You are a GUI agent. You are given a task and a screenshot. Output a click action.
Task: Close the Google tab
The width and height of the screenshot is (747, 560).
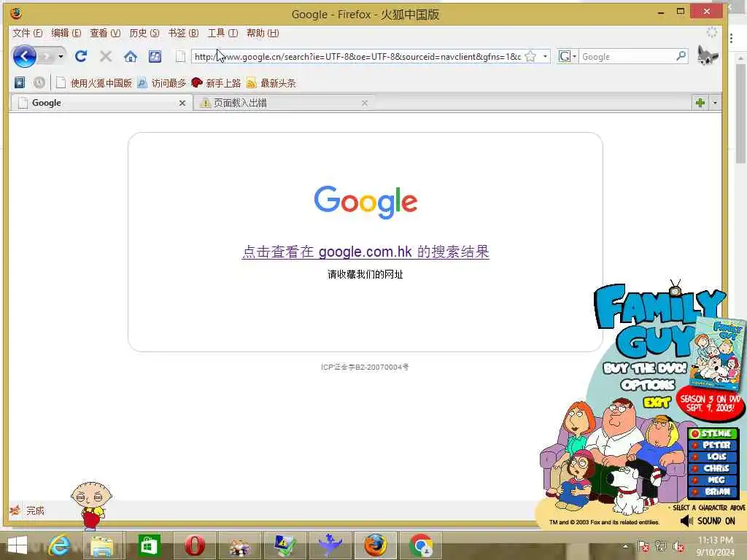coord(182,103)
